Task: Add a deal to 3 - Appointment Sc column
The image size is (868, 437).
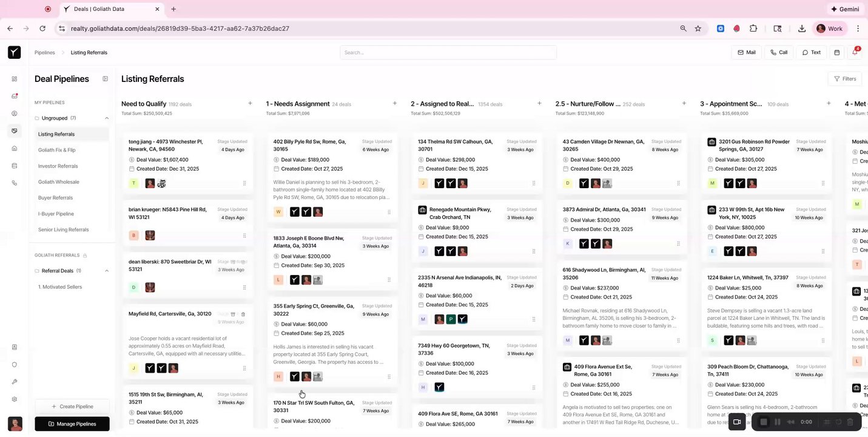Action: (829, 104)
